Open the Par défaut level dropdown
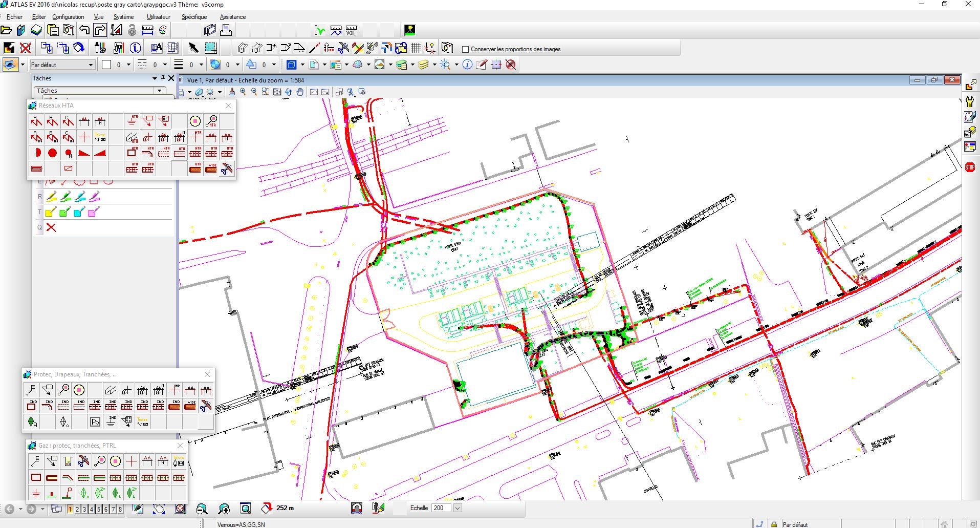 [x=91, y=65]
